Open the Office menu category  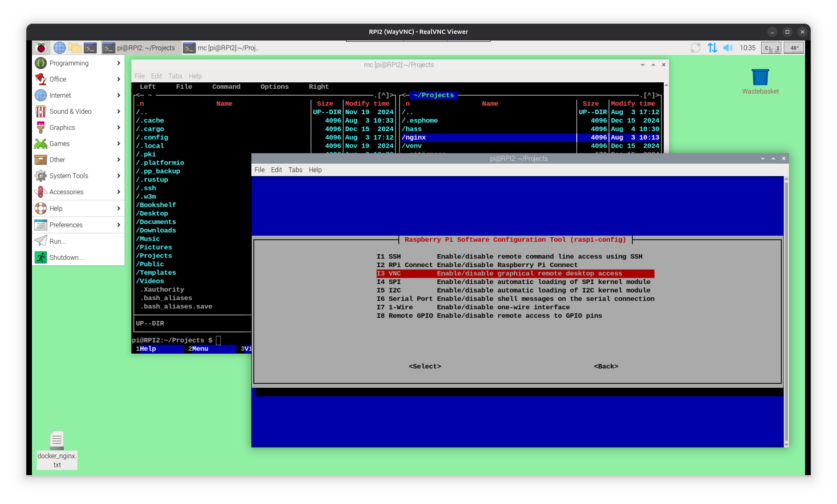point(78,79)
